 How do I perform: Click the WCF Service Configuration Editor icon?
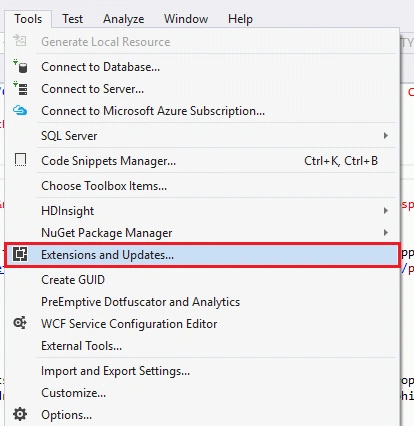tap(20, 323)
